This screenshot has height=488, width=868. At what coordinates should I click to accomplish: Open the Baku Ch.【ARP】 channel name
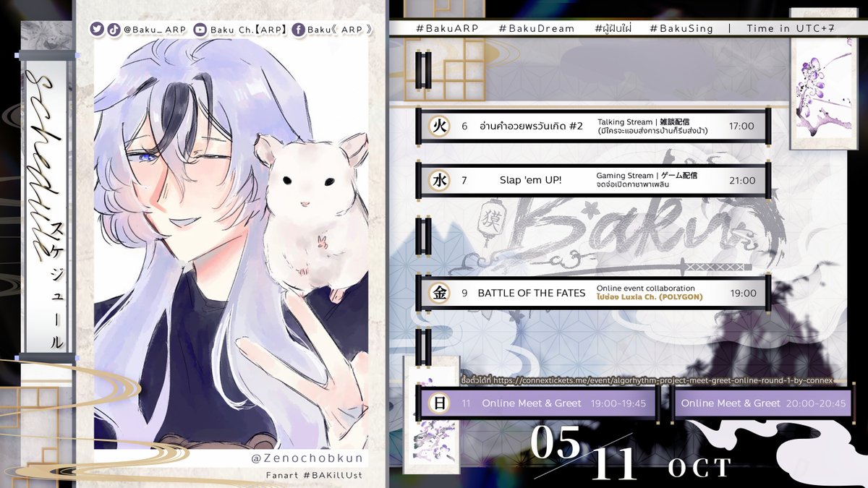[249, 30]
